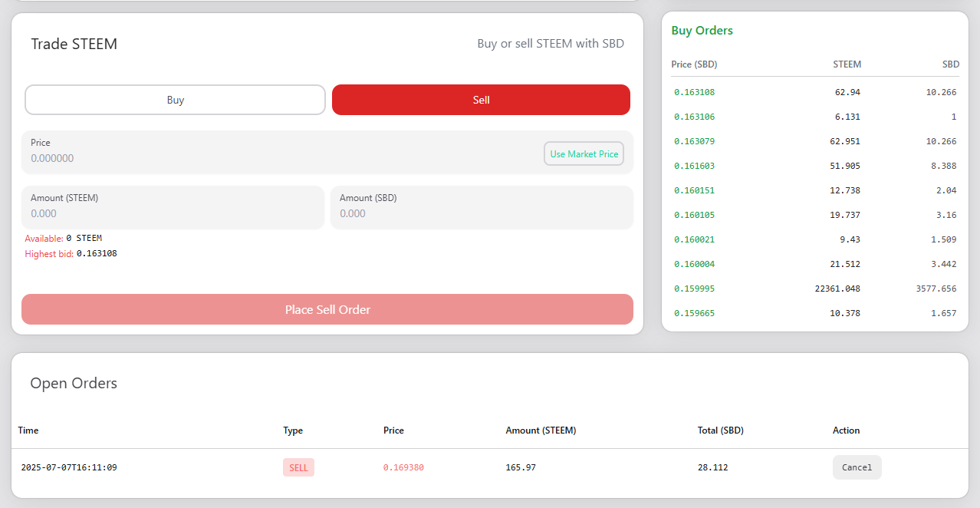The width and height of the screenshot is (980, 508).
Task: Click the Price column header in Open Orders
Action: (393, 430)
